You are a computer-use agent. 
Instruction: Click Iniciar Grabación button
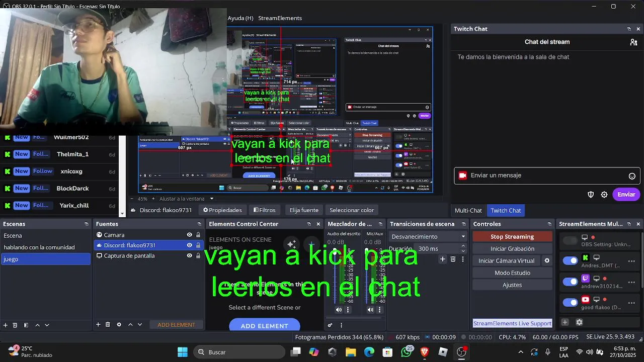pos(512,249)
